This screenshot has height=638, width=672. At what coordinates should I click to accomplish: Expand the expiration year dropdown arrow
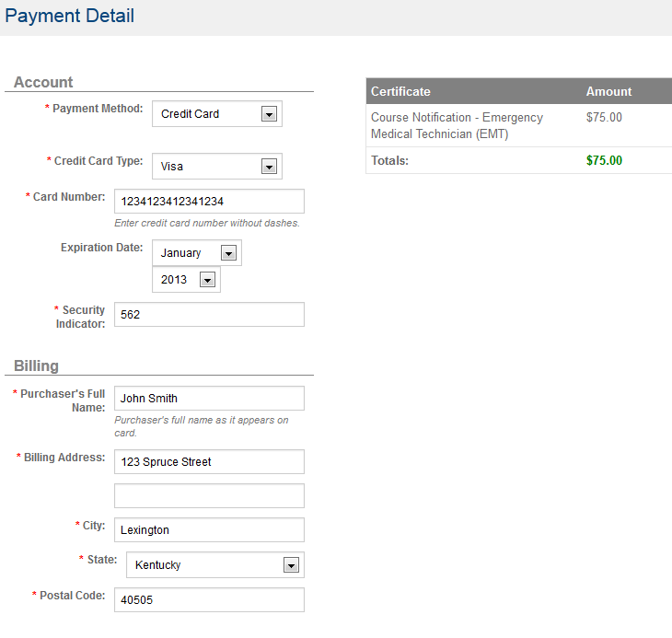pos(207,280)
